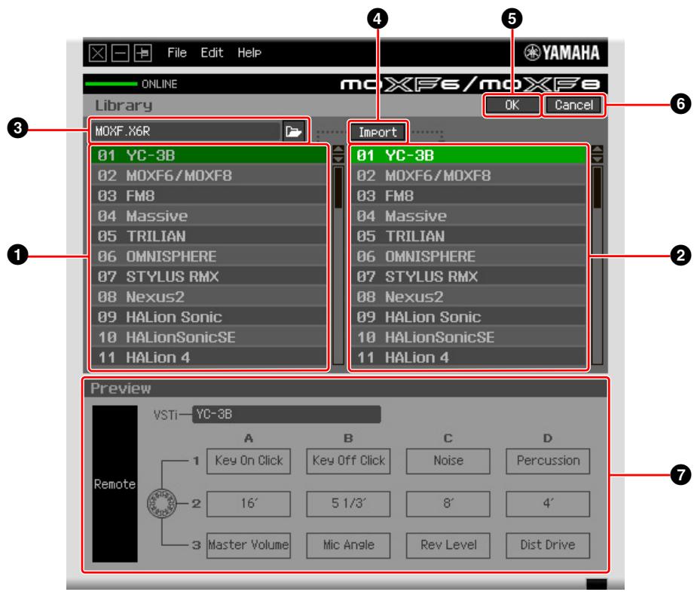Select 01 YC-3B in right list
Viewport: 700px width, 595px height.
(469, 155)
